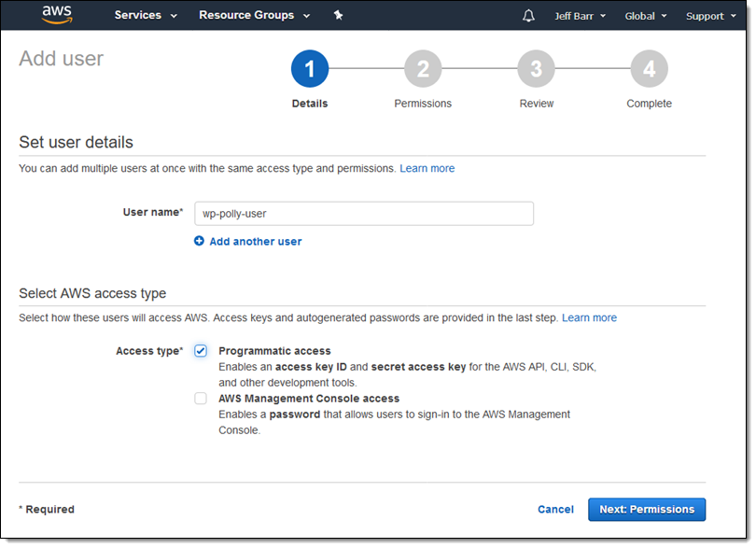Click the Next: Permissions button
The image size is (756, 548).
pyautogui.click(x=647, y=510)
